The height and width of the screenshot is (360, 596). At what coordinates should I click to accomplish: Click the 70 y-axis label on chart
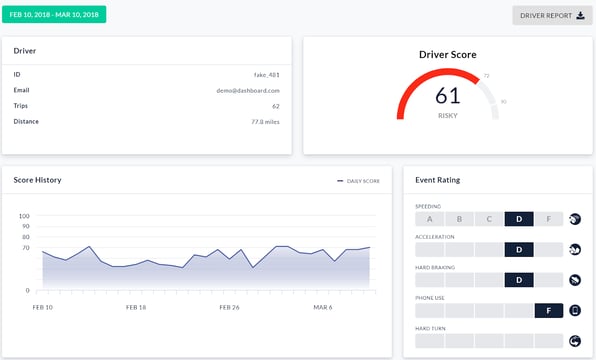(26, 248)
